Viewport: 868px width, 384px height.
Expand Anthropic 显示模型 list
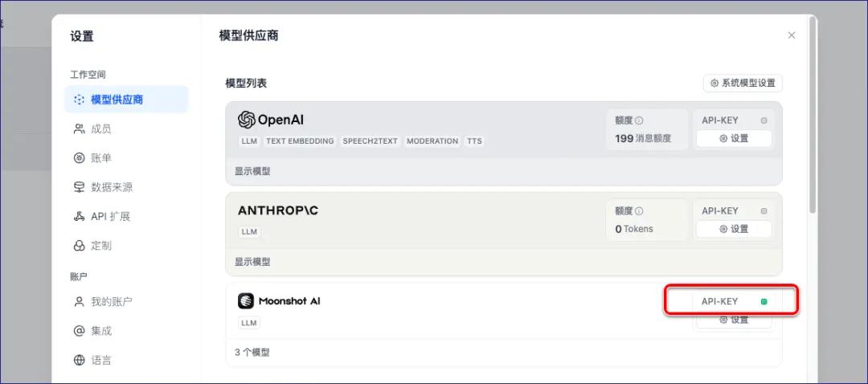252,262
